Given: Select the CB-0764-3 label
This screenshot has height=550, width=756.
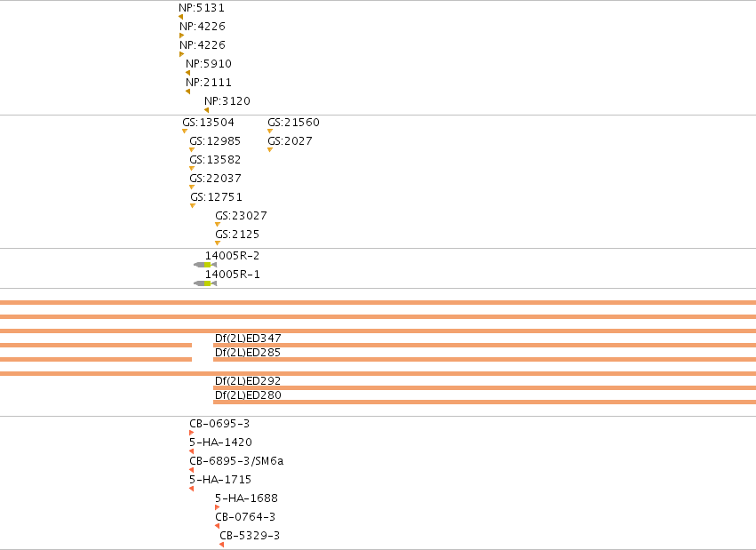Looking at the screenshot, I should coord(245,517).
